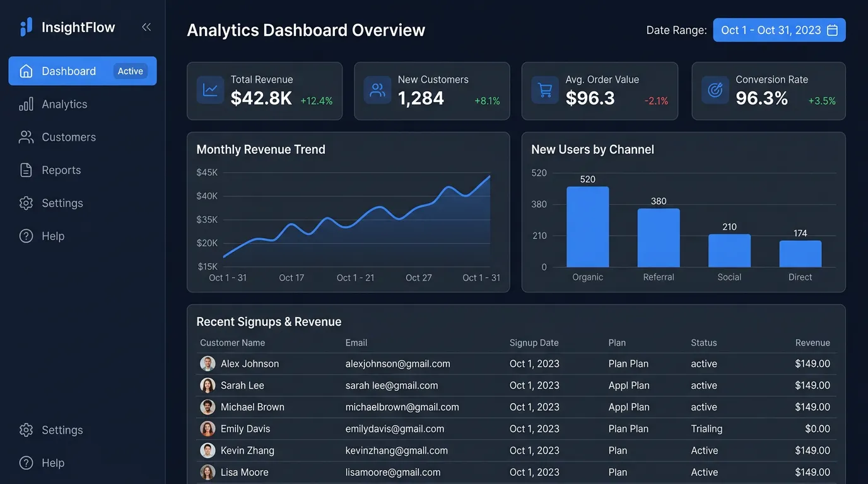Open the Analytics menu item
This screenshot has height=484, width=868.
point(64,104)
